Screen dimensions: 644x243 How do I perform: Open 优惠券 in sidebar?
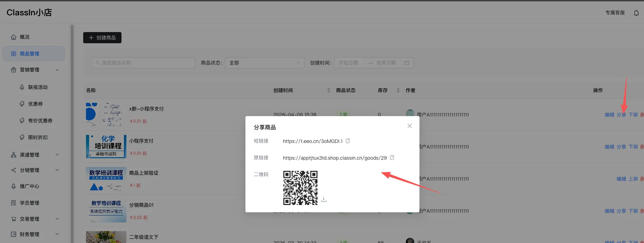pyautogui.click(x=35, y=104)
